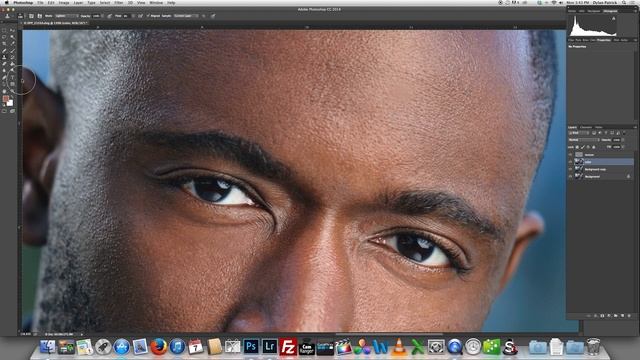This screenshot has height=360, width=640.
Task: Click the clone stamp tool preset icon in options bar
Action: 7,16
